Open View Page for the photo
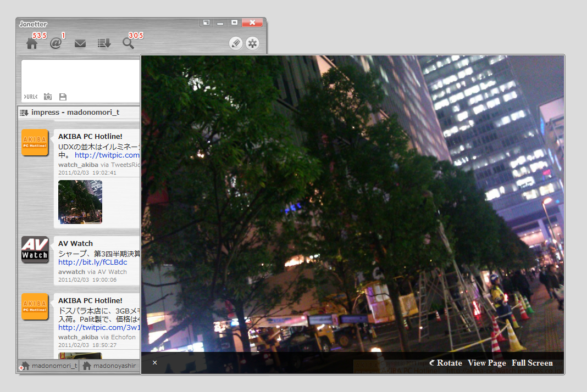Viewport: 587px width, 392px height. (486, 363)
